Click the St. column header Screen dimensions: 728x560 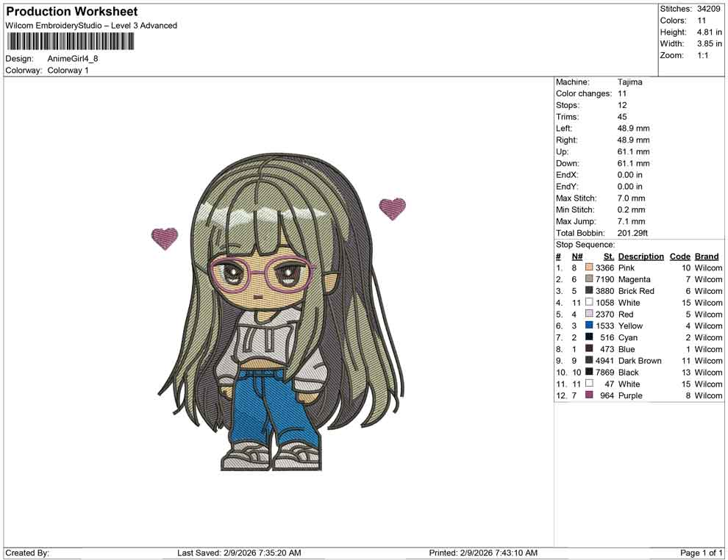[608, 256]
